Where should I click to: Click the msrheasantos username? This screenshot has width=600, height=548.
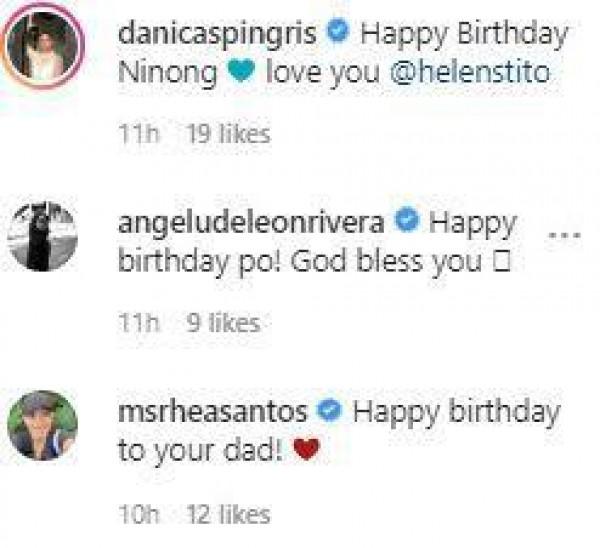pyautogui.click(x=213, y=412)
